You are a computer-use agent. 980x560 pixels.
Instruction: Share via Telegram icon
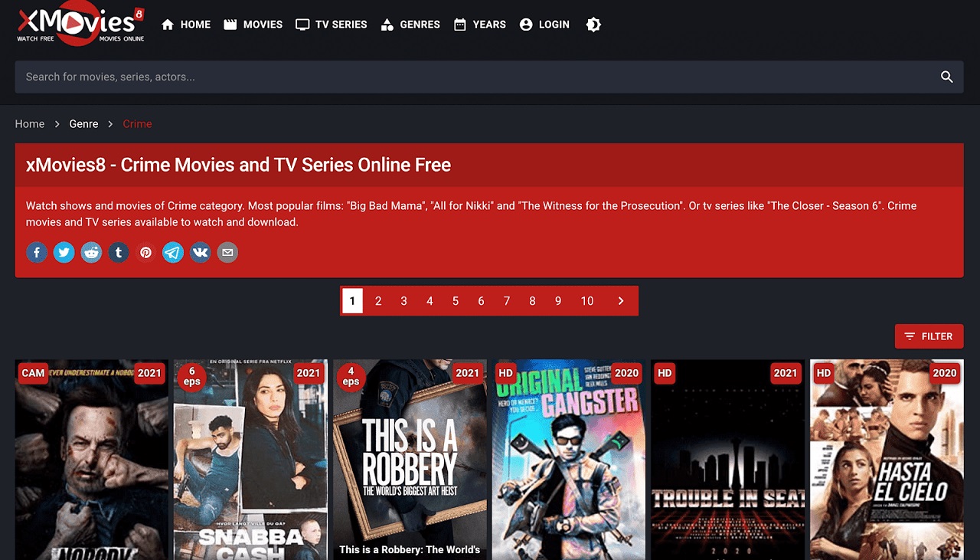coord(173,252)
